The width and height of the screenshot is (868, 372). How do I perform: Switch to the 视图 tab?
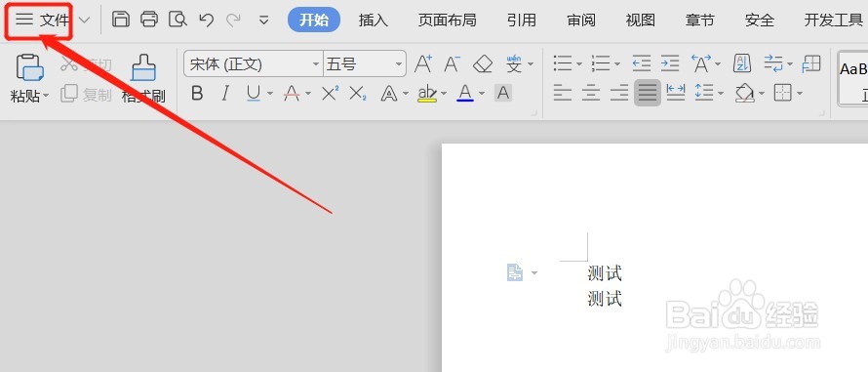pyautogui.click(x=641, y=21)
